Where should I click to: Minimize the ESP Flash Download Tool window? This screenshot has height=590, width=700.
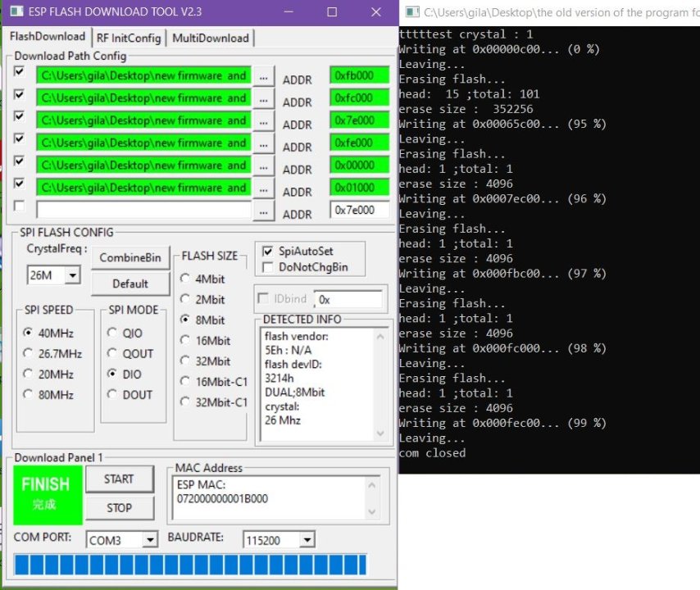click(289, 11)
